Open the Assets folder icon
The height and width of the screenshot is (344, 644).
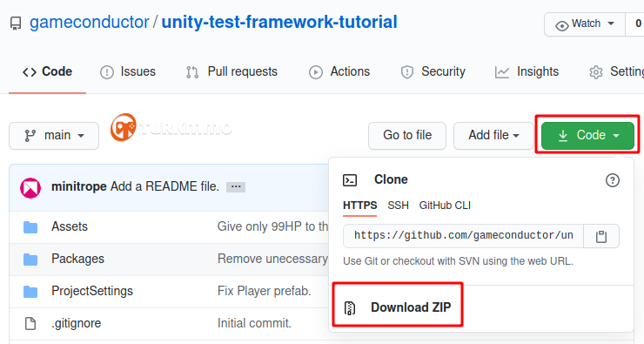click(x=30, y=227)
